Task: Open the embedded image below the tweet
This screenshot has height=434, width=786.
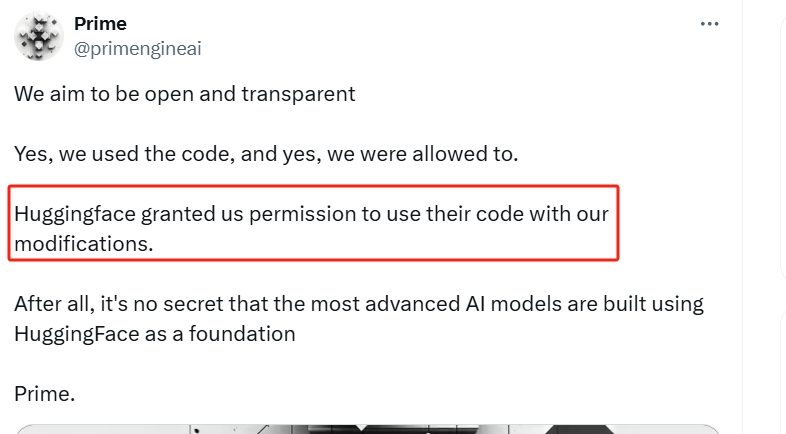Action: [368, 429]
